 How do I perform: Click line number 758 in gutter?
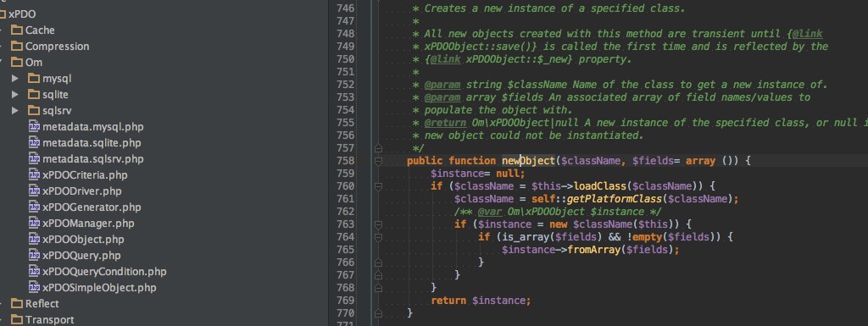coord(346,161)
